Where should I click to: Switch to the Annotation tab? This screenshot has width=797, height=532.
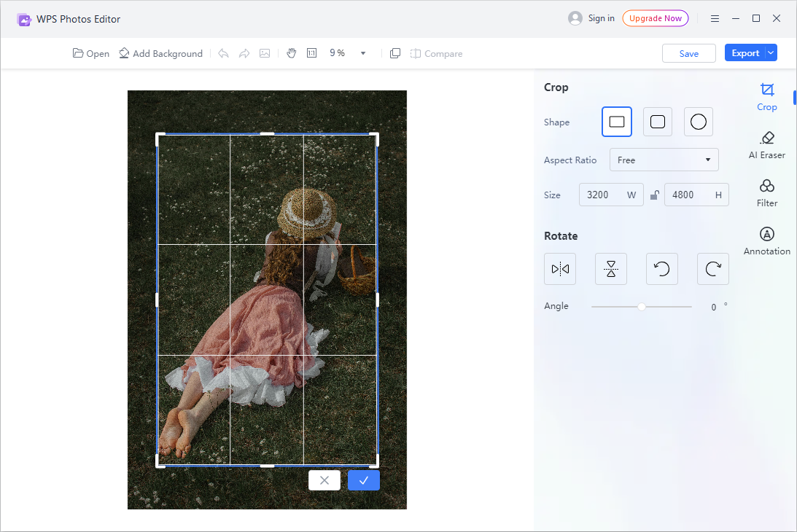point(766,240)
